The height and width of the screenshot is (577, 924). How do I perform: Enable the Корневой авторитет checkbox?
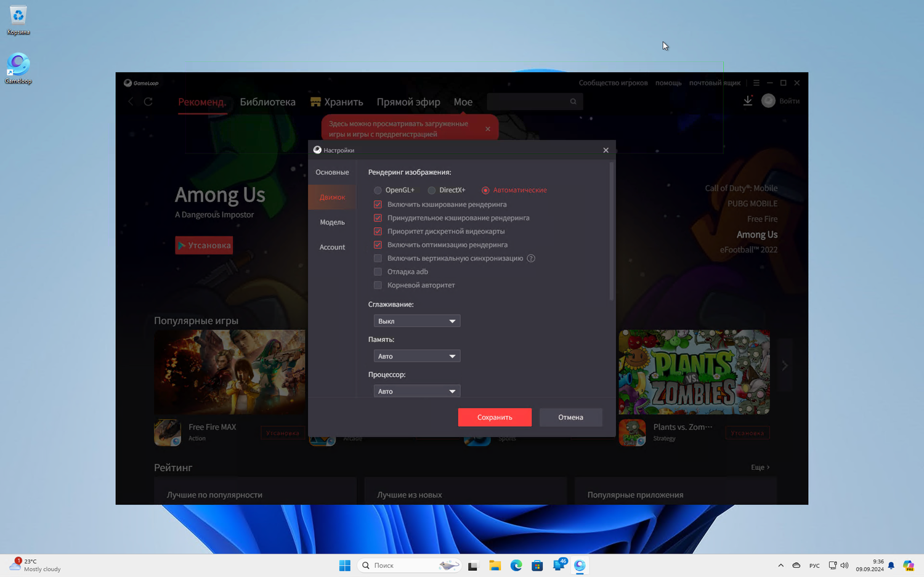point(378,285)
